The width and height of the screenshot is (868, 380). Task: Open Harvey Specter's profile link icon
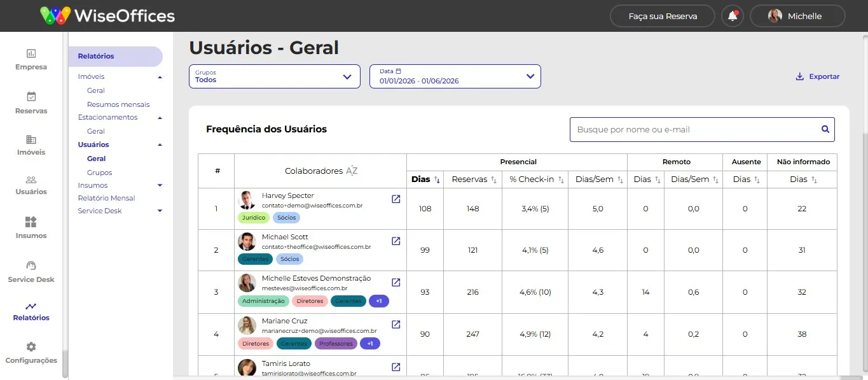pos(396,199)
